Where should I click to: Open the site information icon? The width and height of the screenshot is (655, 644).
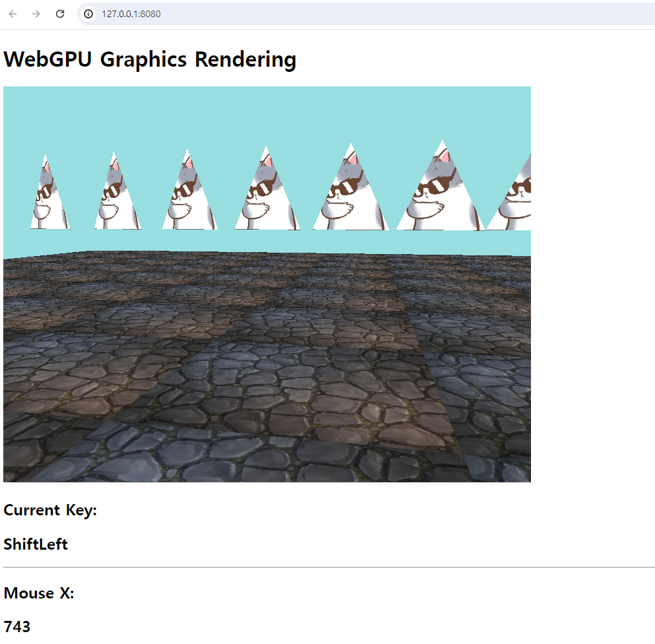[88, 14]
